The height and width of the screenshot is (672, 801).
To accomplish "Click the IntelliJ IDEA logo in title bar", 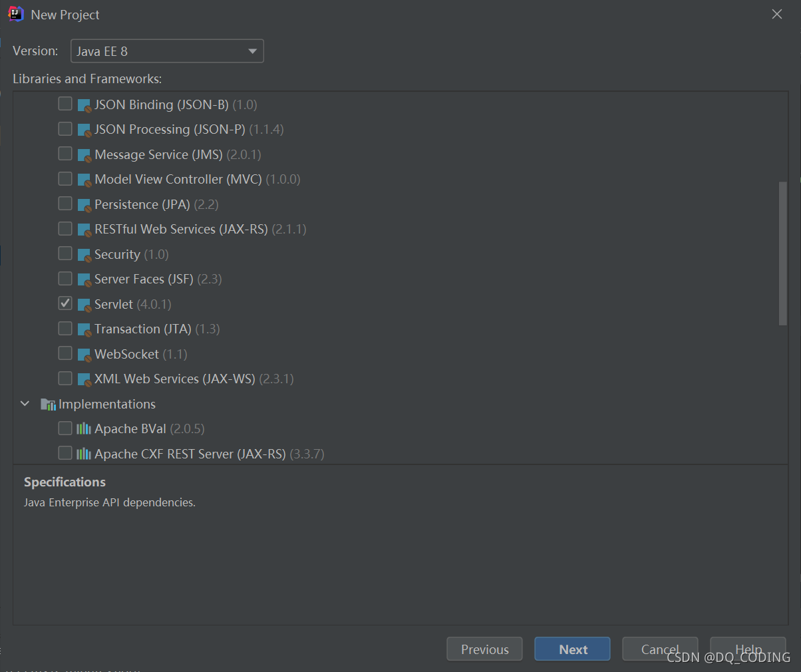I will tap(15, 14).
